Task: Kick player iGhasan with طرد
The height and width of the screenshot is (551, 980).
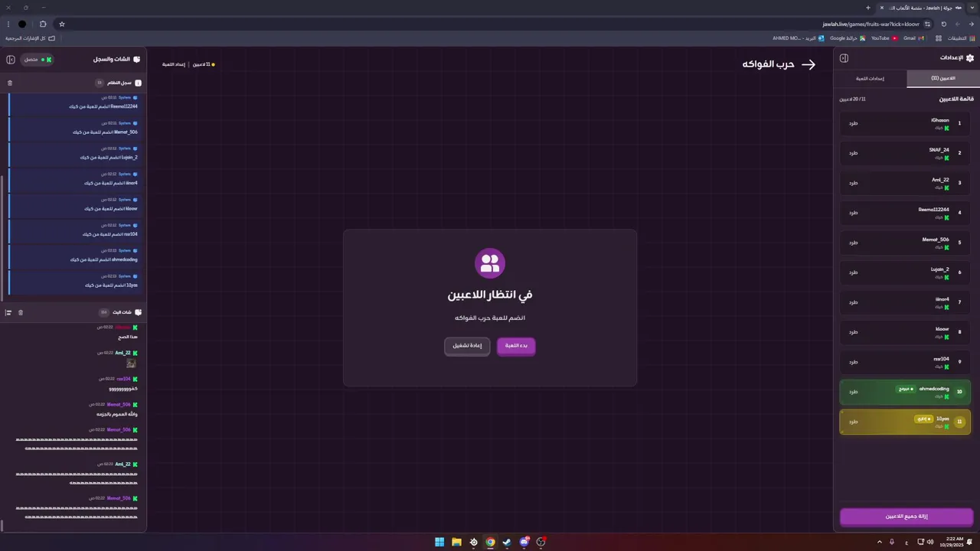Action: pos(853,123)
